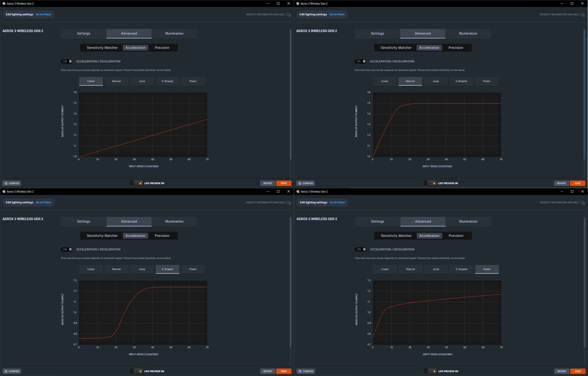This screenshot has width=588, height=376.
Task: Click SteelSeries title bar icon of Linear curve window
Action: [4, 3]
